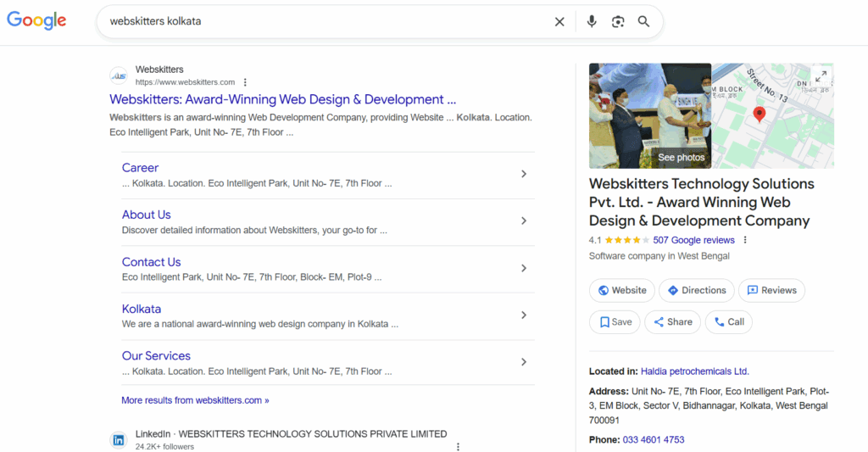Screen dimensions: 868x452
Task: Click the Webskitters Technology Solutions knowledge panel title
Action: (x=701, y=202)
